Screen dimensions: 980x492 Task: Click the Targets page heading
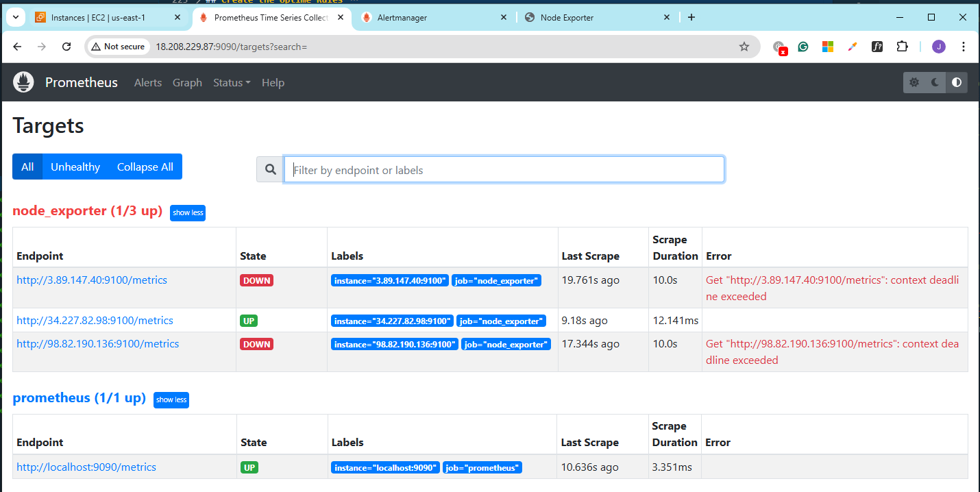pos(48,125)
